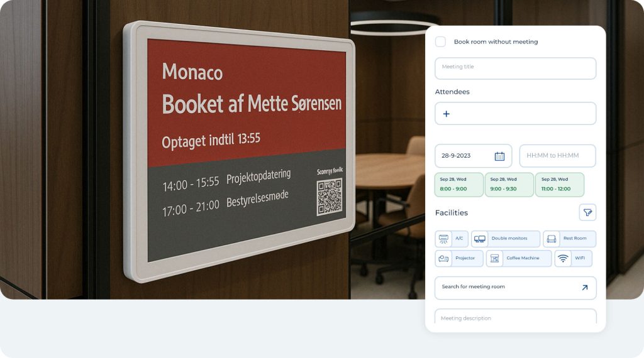The width and height of the screenshot is (644, 358).
Task: Click the QR code on room display
Action: (329, 197)
